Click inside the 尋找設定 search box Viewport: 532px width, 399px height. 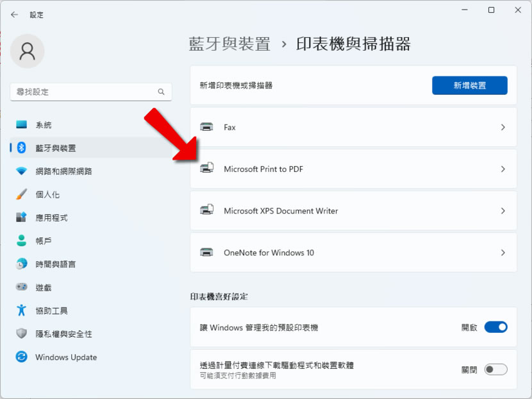pyautogui.click(x=90, y=92)
